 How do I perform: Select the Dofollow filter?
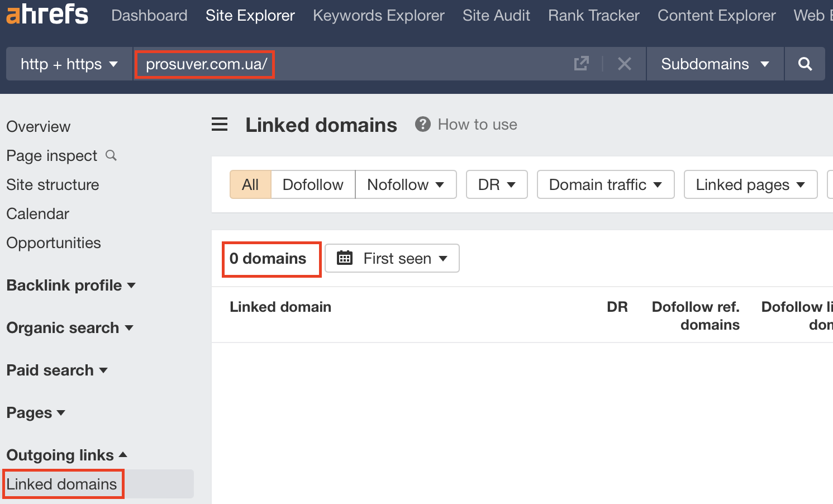point(313,184)
